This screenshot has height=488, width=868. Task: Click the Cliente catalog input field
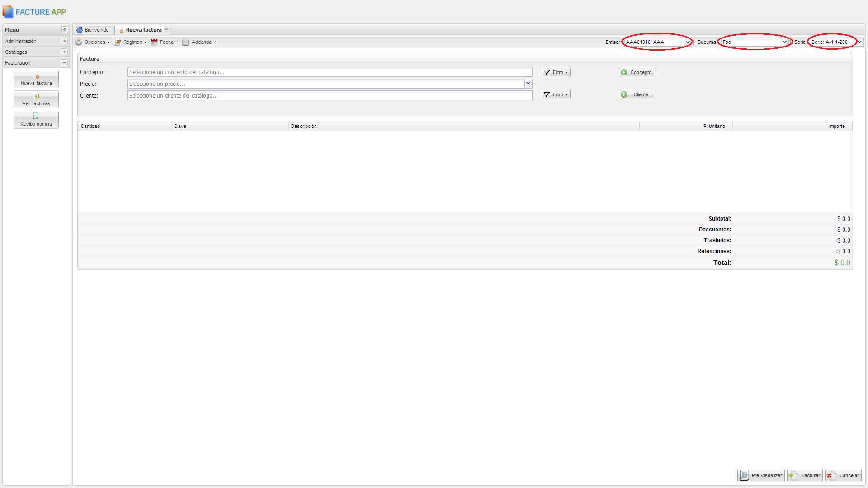tap(330, 95)
